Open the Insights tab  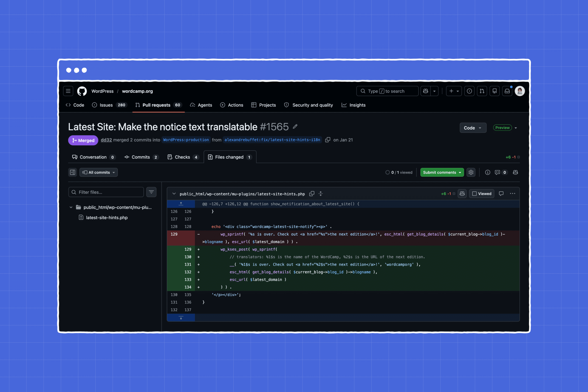[353, 105]
